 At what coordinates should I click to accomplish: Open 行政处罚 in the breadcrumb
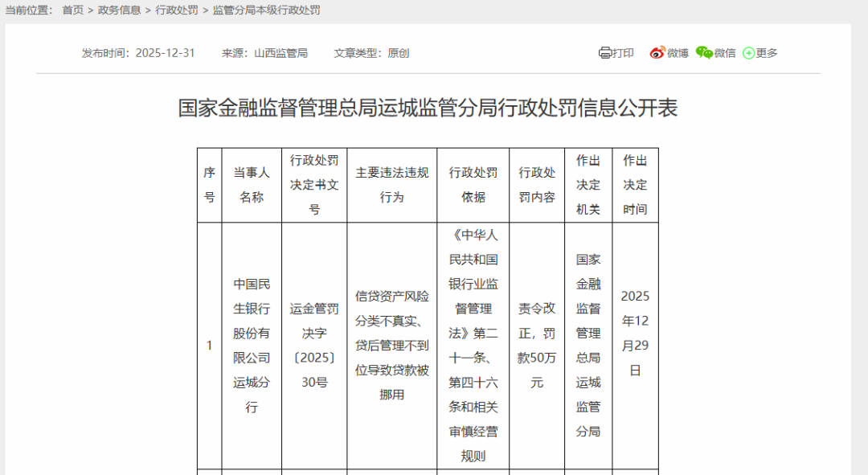coord(177,10)
